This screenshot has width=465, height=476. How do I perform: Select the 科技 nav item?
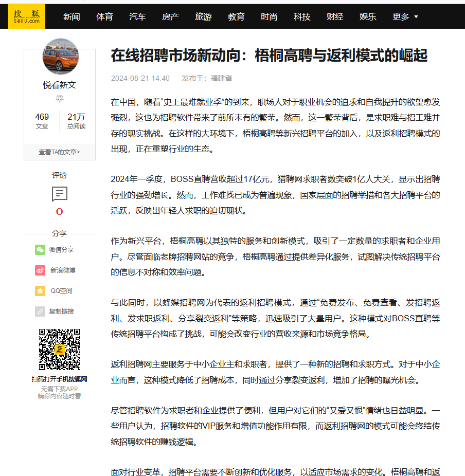point(302,16)
